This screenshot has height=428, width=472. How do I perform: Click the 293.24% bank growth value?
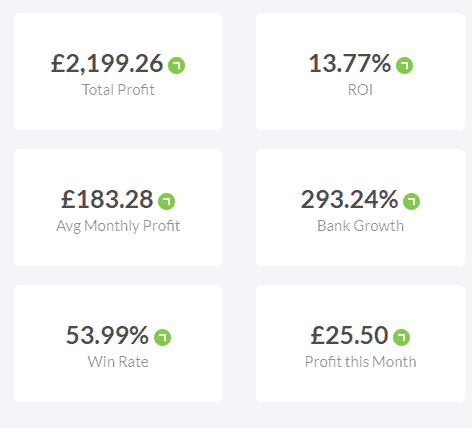tap(349, 199)
